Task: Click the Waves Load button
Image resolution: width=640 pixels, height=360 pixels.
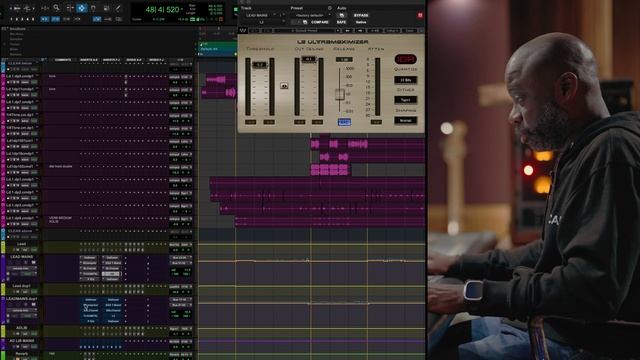Action: (x=392, y=31)
